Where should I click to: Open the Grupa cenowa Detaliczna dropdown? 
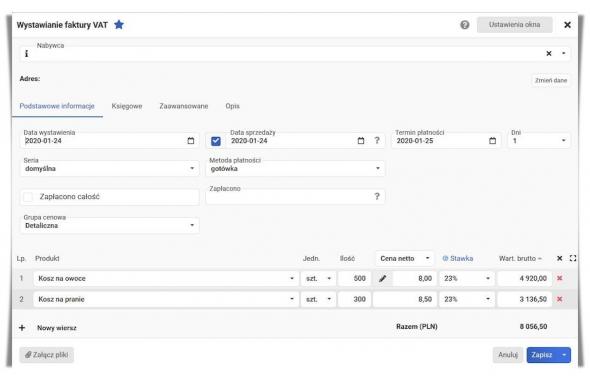coord(192,225)
